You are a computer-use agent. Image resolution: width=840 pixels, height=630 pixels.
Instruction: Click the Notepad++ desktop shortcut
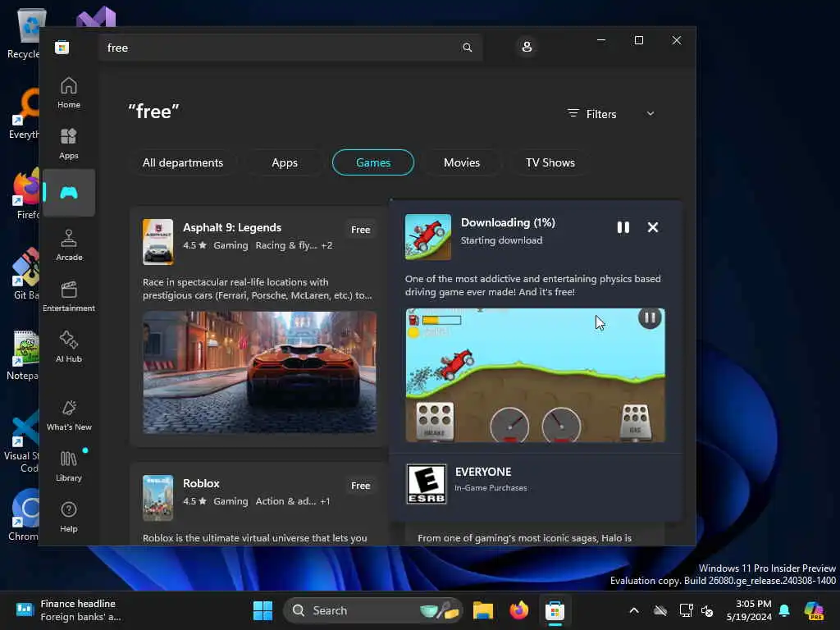pos(24,354)
